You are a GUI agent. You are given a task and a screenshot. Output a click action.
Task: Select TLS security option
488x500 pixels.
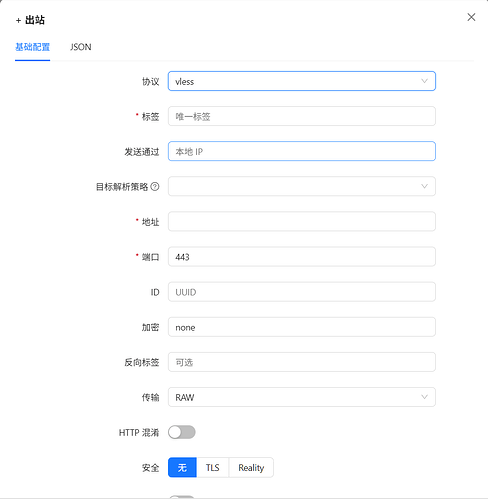[212, 468]
